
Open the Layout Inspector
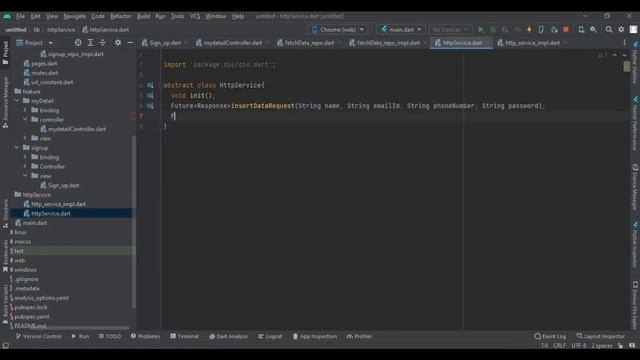click(x=600, y=336)
